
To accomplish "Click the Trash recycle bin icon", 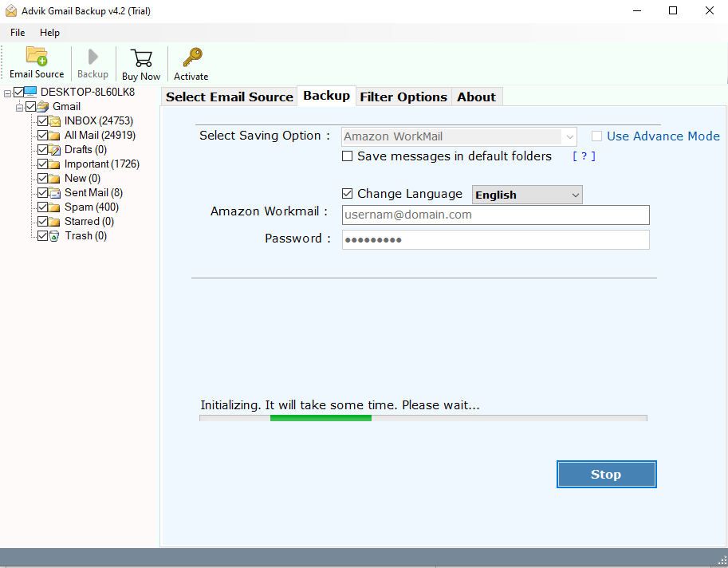I will pos(54,236).
